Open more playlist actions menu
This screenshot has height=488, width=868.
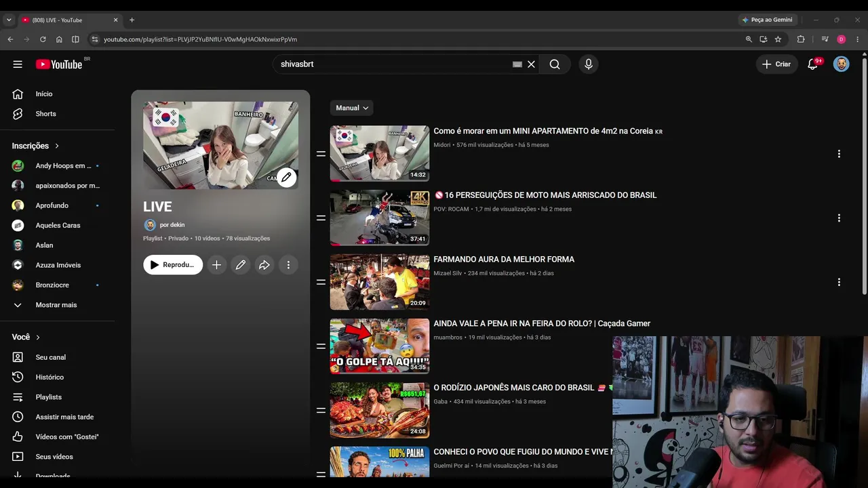coord(288,265)
